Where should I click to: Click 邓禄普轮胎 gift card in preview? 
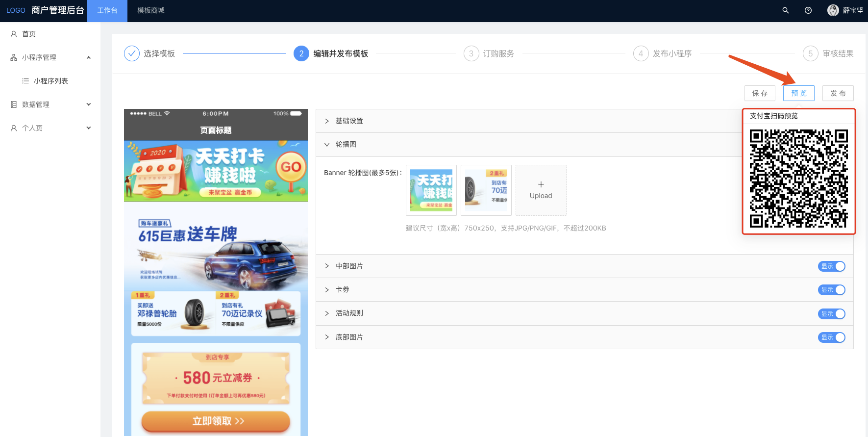tap(173, 313)
